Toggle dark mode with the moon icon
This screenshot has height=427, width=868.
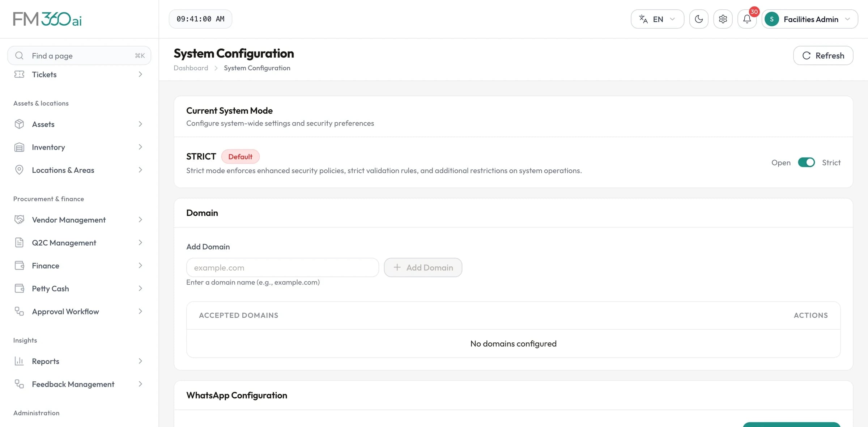coord(699,19)
